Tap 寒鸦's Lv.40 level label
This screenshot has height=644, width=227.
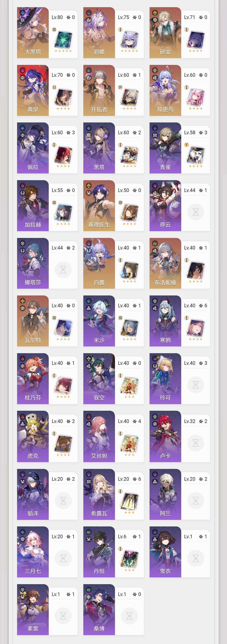(190, 306)
